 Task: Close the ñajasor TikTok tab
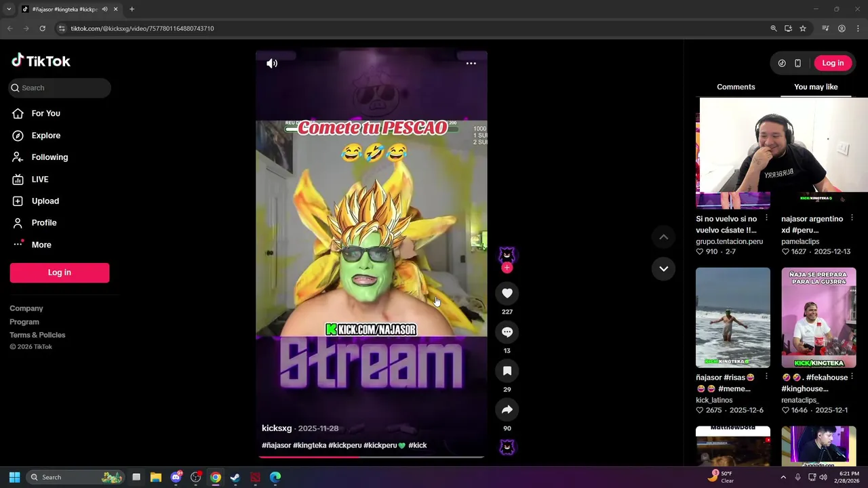click(x=115, y=9)
